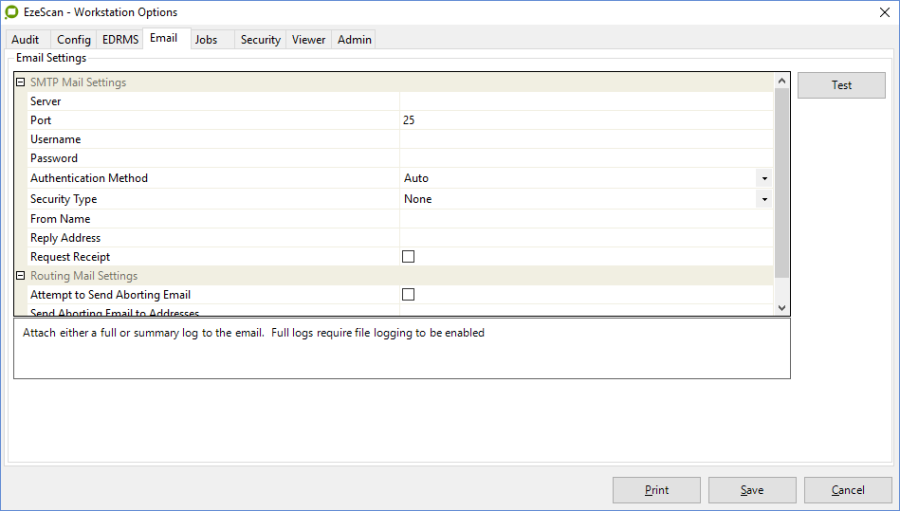Click the settings list scroll down arrow
Image resolution: width=900 pixels, height=511 pixels.
tap(782, 308)
